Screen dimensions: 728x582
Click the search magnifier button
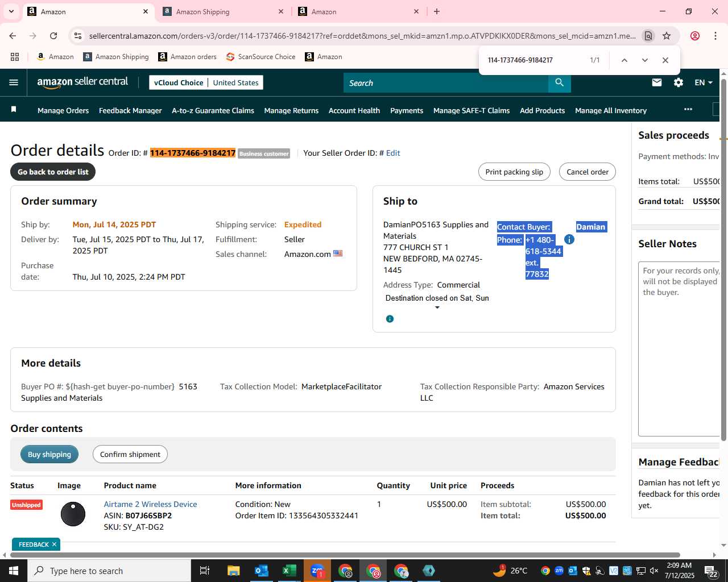tap(560, 83)
